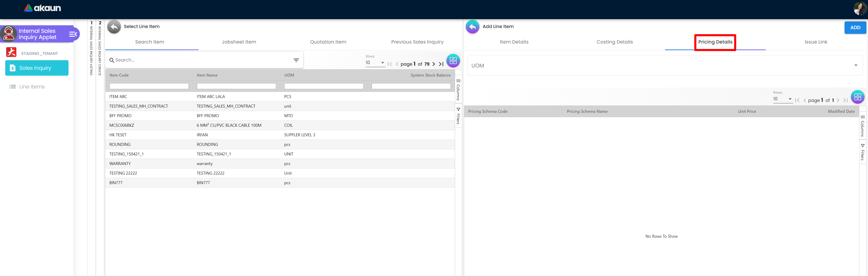The height and width of the screenshot is (276, 868).
Task: Click the back arrow beside Select Line Item
Action: pos(114,27)
